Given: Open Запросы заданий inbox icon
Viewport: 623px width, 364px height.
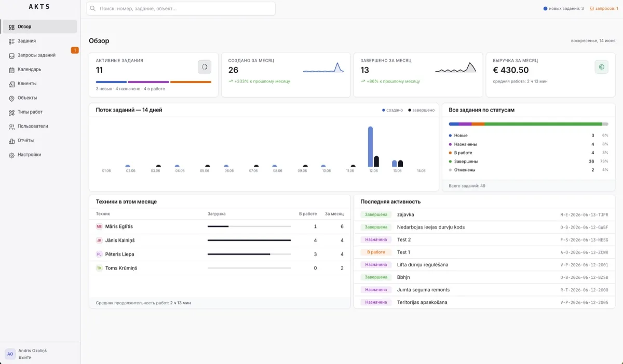Looking at the screenshot, I should click(11, 55).
